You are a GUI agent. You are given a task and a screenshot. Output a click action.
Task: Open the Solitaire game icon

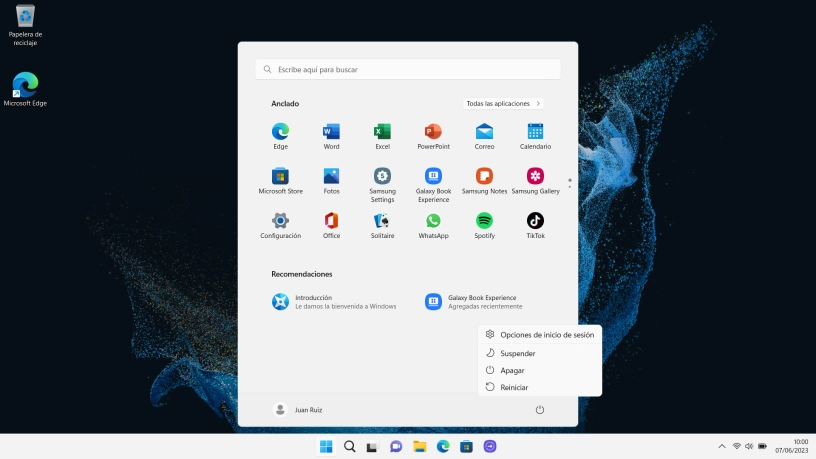pyautogui.click(x=382, y=225)
